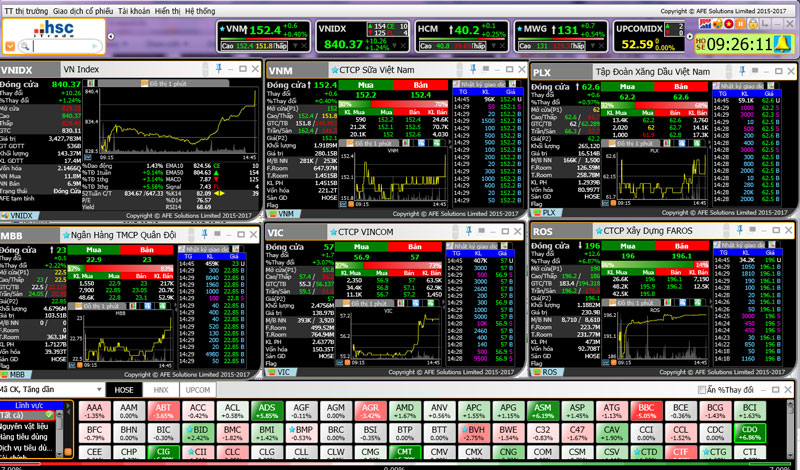800x470 pixels.
Task: Expand the VNM ticker widget dropdown arrow
Action: pos(294,46)
